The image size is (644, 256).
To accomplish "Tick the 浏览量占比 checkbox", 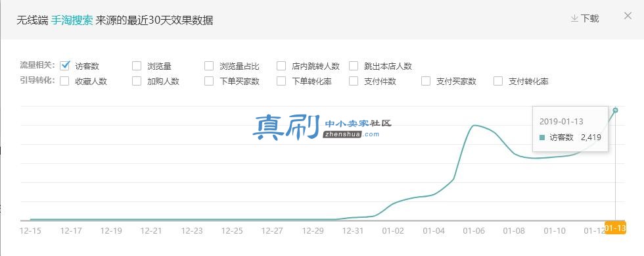I will (209, 66).
